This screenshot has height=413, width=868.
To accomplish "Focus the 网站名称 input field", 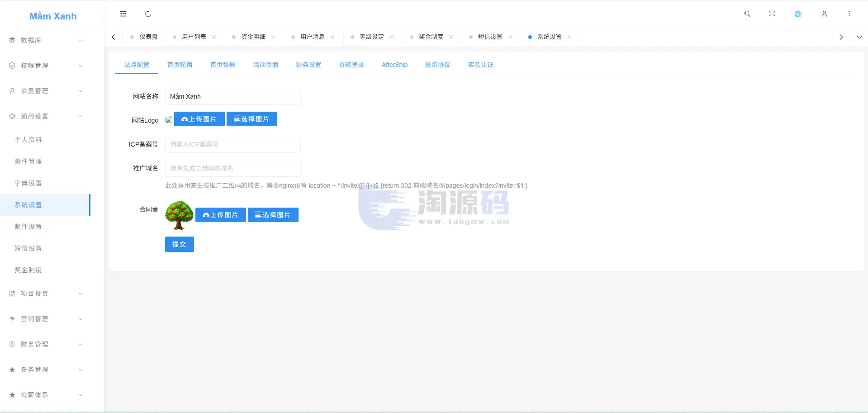I will click(x=232, y=96).
